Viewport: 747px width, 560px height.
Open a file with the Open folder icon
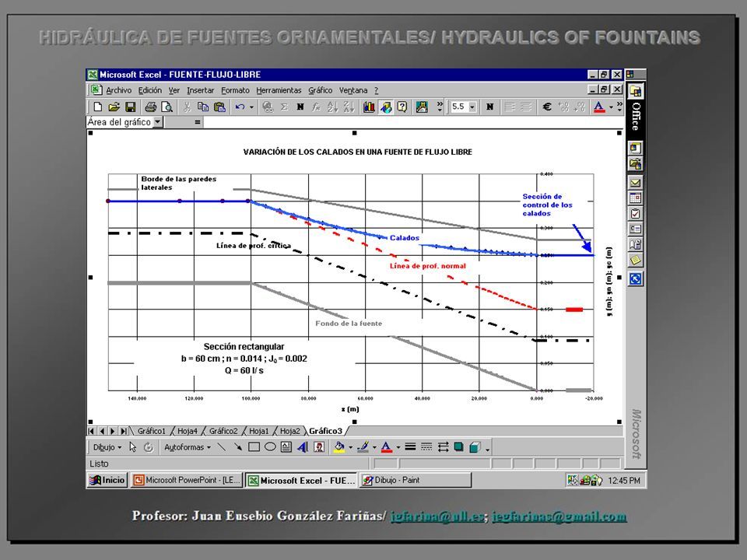click(x=114, y=107)
